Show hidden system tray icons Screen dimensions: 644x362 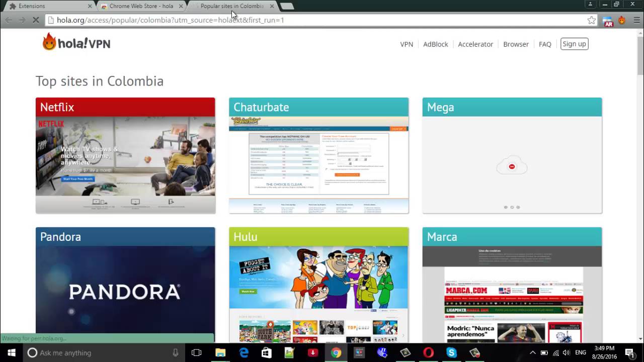click(533, 352)
